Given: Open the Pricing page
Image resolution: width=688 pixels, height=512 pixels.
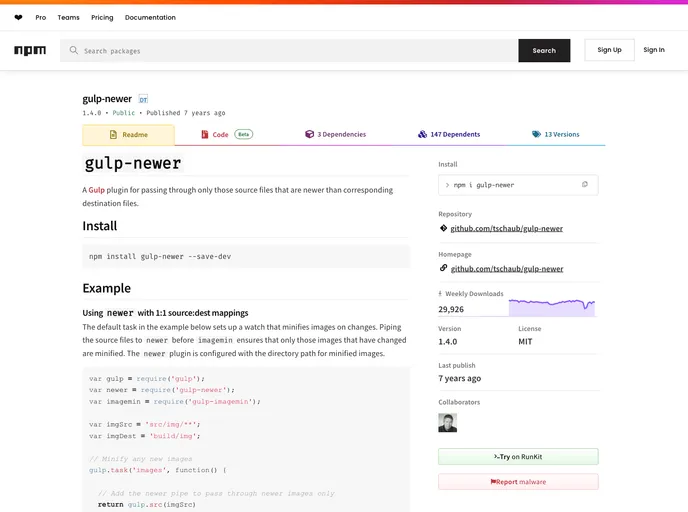Looking at the screenshot, I should pos(102,18).
